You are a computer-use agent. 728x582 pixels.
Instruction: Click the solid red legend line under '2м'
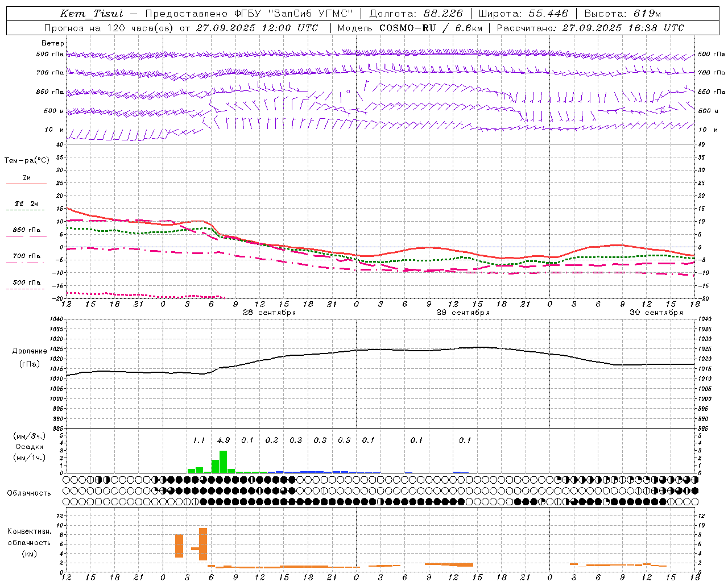26,184
